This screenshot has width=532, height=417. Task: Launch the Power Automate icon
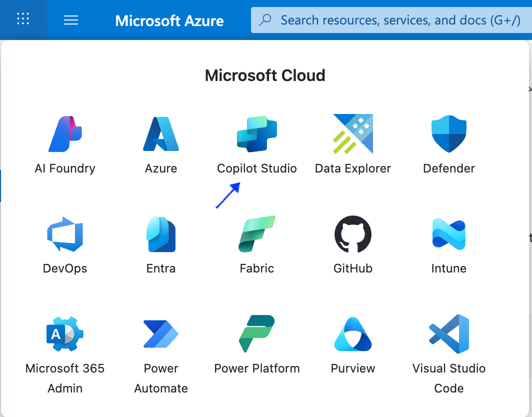point(161,334)
